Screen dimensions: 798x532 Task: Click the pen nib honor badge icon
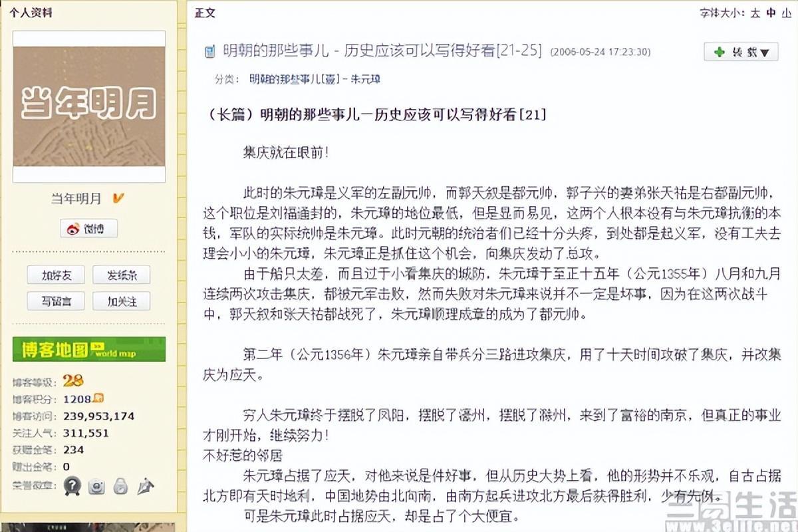(x=145, y=487)
